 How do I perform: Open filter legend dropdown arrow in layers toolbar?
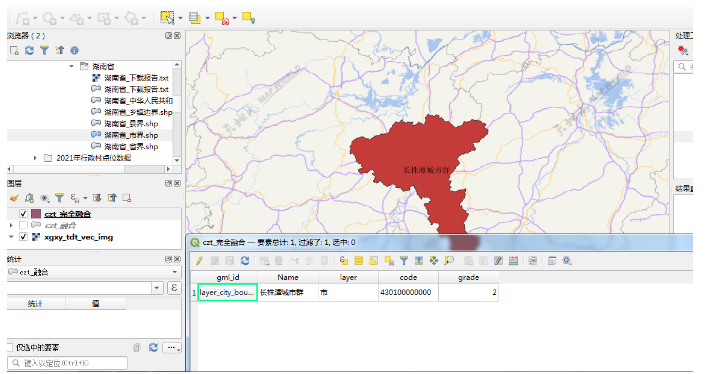(85, 198)
